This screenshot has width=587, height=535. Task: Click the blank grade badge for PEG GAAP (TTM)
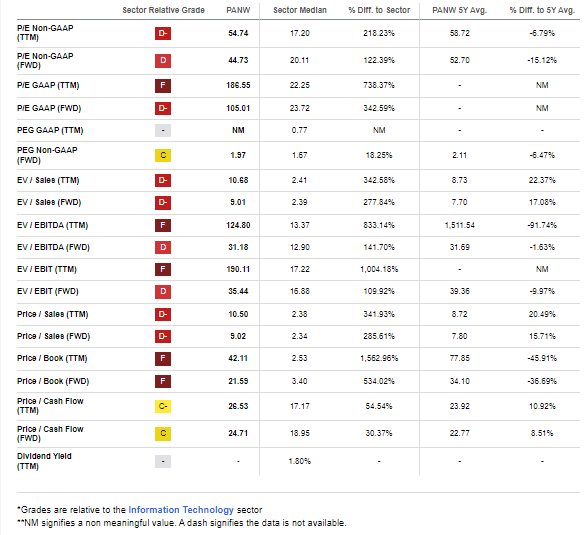click(x=163, y=130)
